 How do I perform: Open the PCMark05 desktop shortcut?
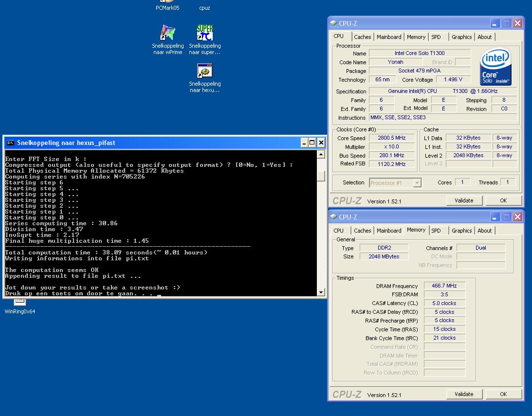pyautogui.click(x=167, y=5)
